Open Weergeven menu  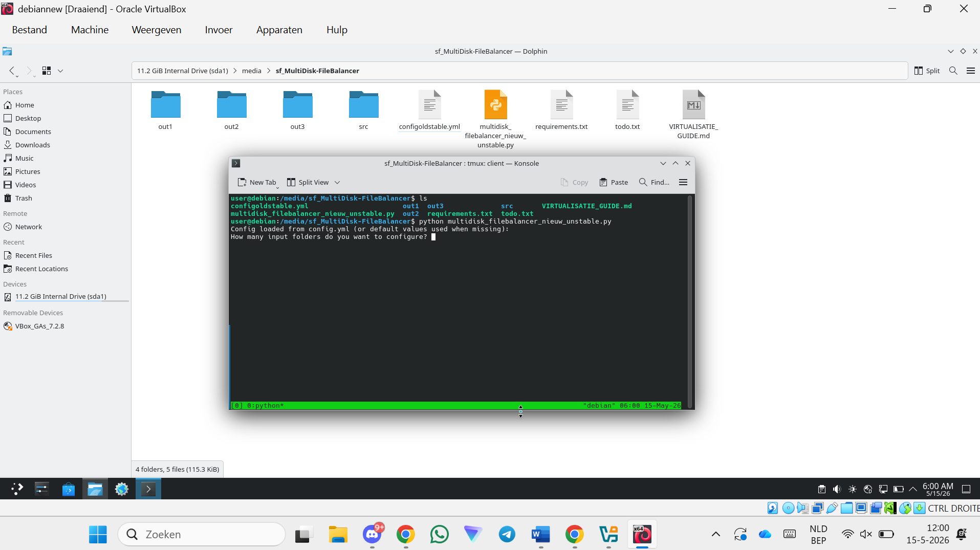click(x=156, y=30)
